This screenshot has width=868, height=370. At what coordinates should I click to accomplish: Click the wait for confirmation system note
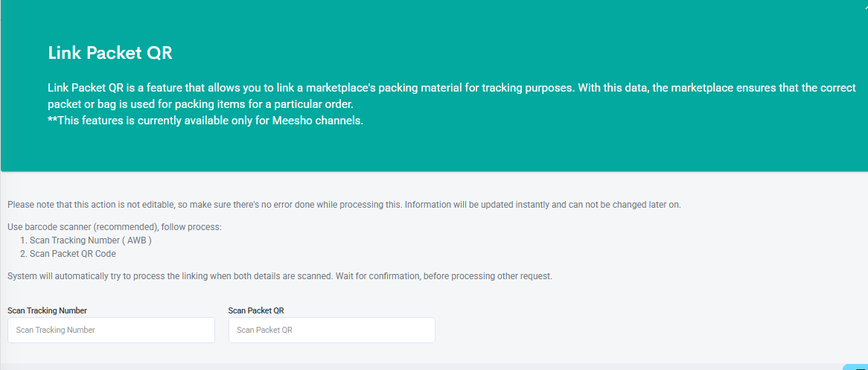280,276
